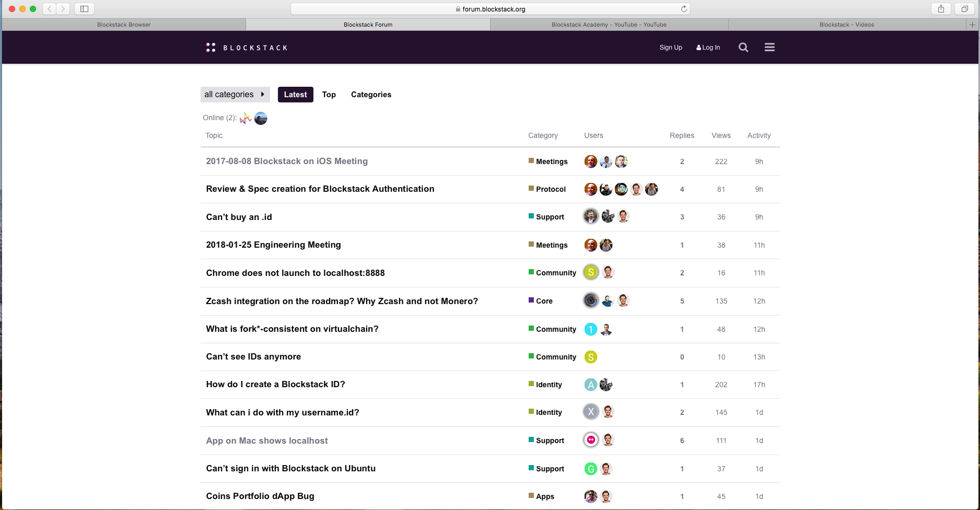The image size is (980, 510).
Task: Open 2018-01-25 Engineering Meeting topic
Action: 273,245
